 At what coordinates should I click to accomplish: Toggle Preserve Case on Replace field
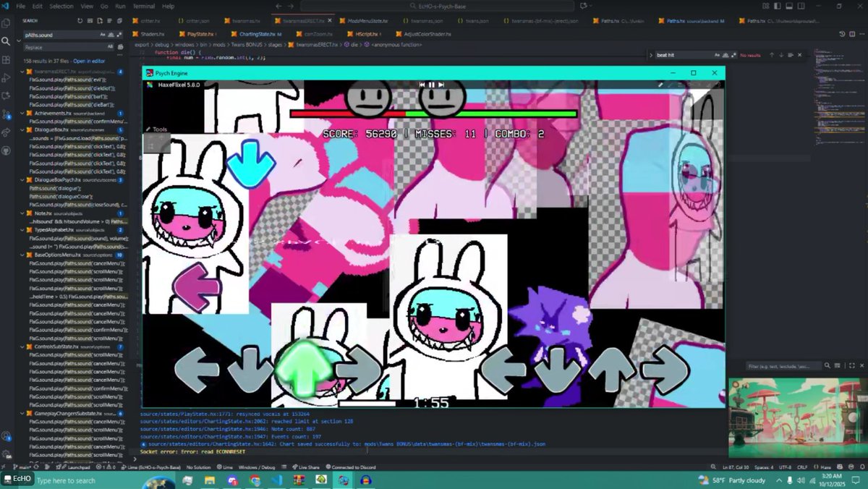pyautogui.click(x=110, y=47)
